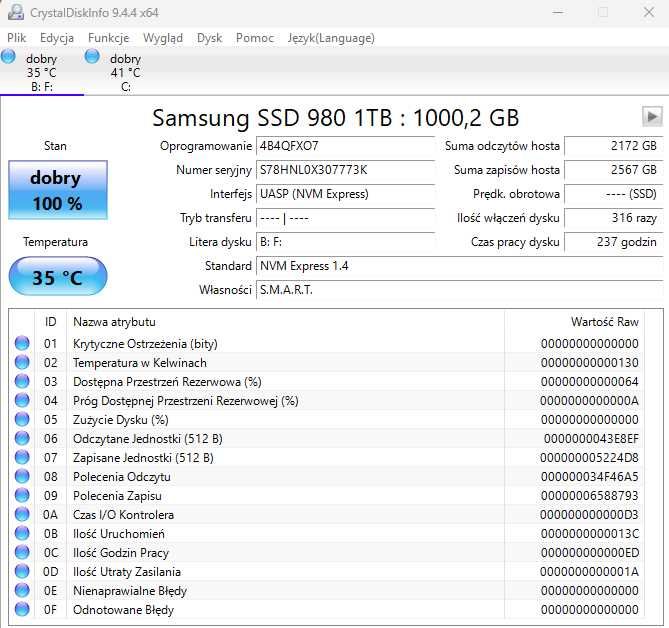Screen dimensions: 669x628
Task: Select the Próg Dostępnej Przestrzeni Rezerwowej row
Action: pyautogui.click(x=327, y=401)
